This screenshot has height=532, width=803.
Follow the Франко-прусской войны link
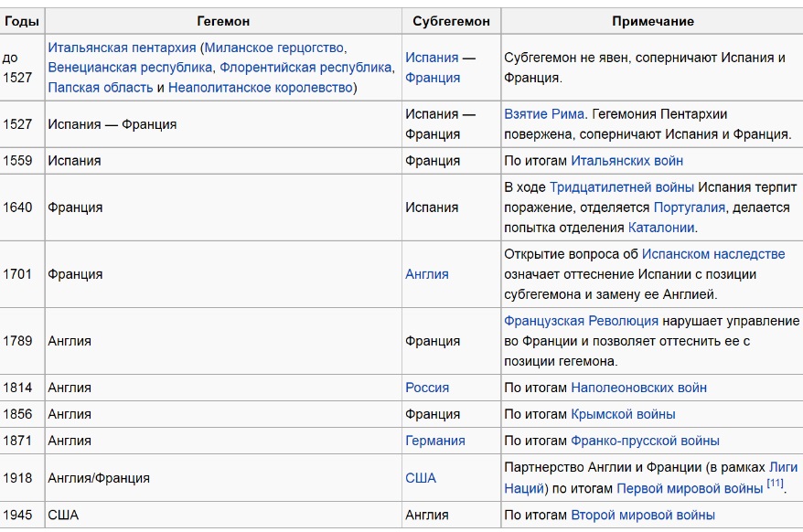pos(645,441)
